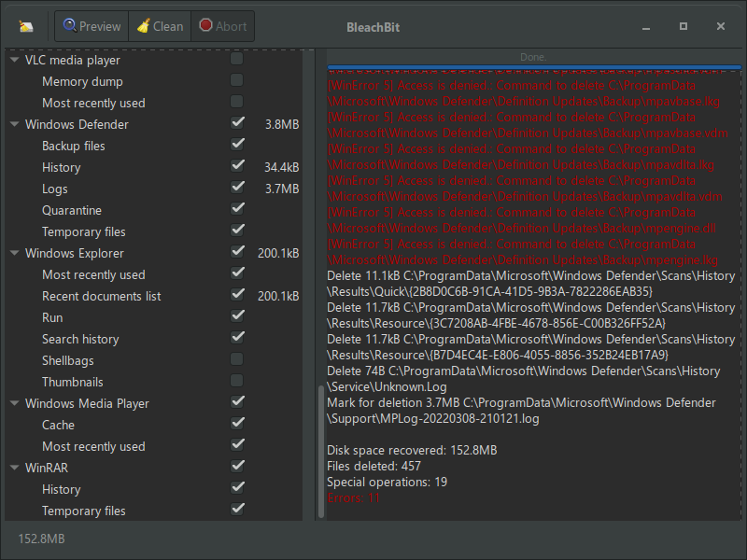Collapse the Windows Defender group
This screenshot has width=747, height=560.
[x=15, y=124]
